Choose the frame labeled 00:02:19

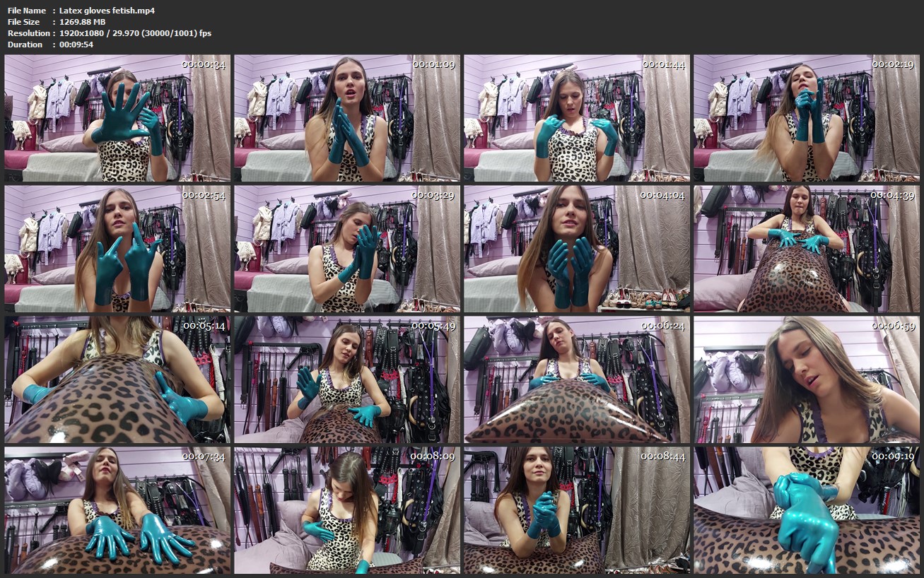point(807,118)
